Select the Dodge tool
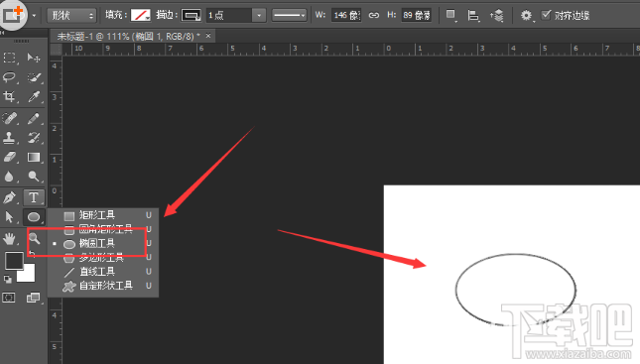 pyautogui.click(x=34, y=177)
